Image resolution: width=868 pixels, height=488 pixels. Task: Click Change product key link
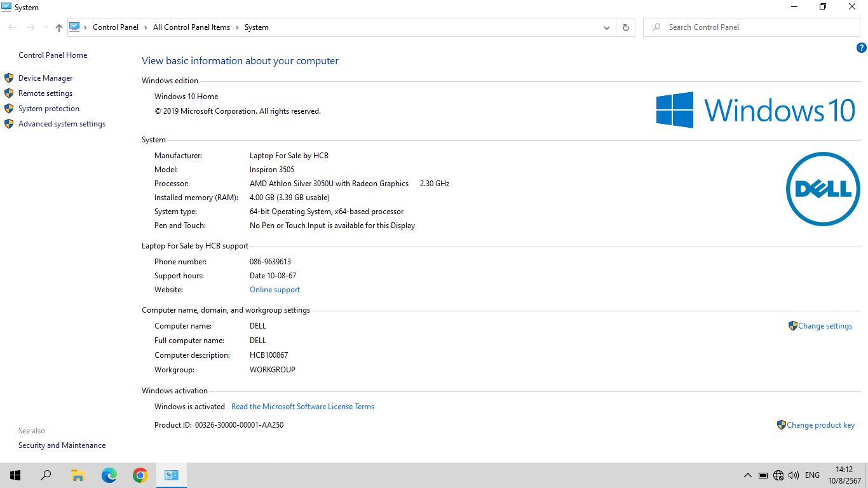[820, 425]
